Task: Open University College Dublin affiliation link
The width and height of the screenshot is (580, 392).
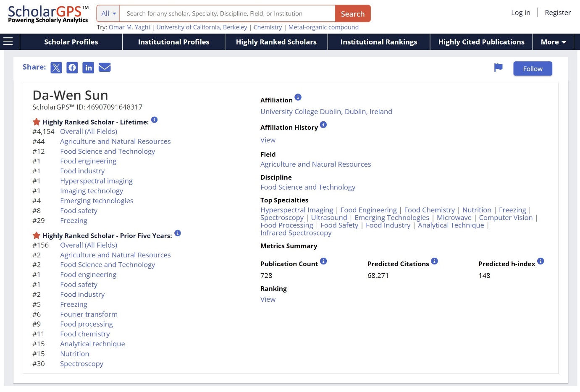Action: 326,111
